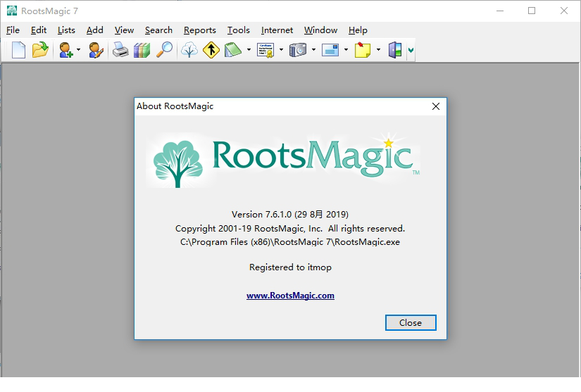
Task: Close the RootsMagic 7 main window
Action: pos(564,11)
